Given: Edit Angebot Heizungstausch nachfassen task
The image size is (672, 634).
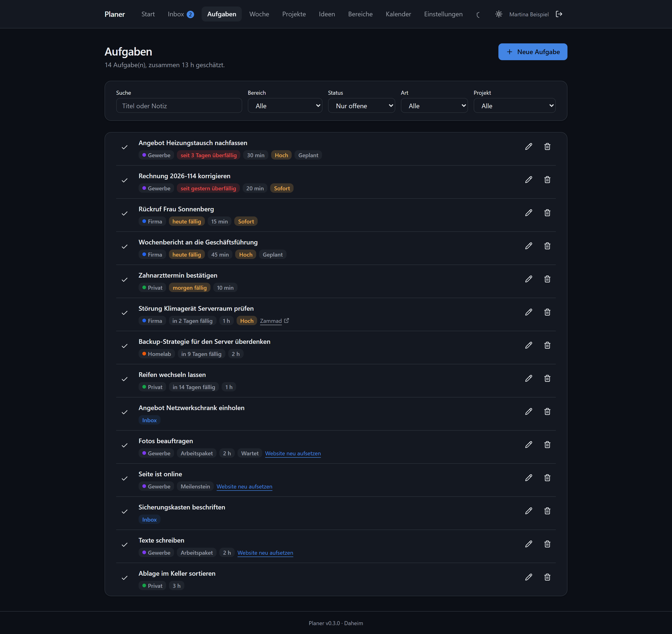Looking at the screenshot, I should (x=529, y=147).
